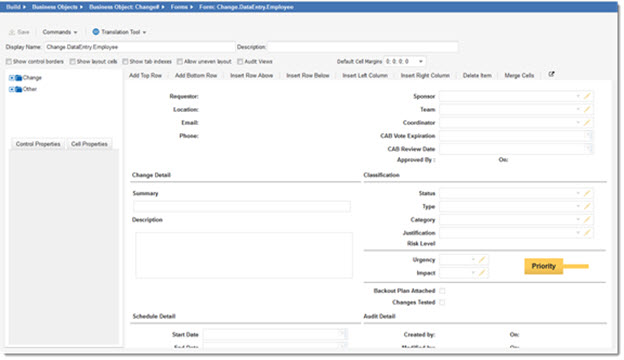Screen dimensions: 624x360
Task: Click the pencil icon next to Coordinator
Action: pyautogui.click(x=587, y=123)
